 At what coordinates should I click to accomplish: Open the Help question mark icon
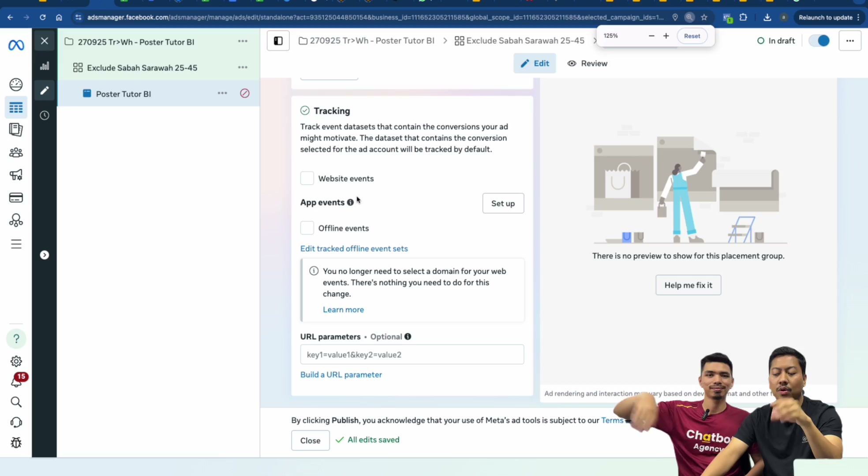click(x=16, y=338)
